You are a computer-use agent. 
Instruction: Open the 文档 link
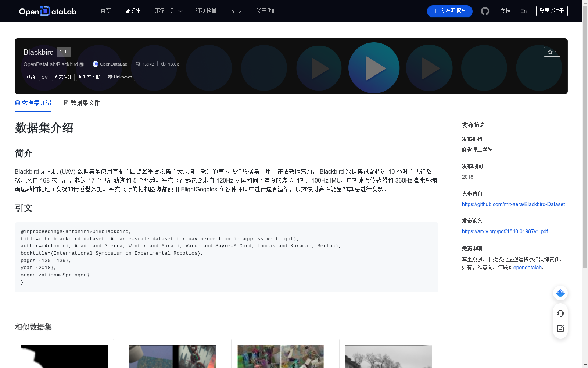tap(505, 11)
